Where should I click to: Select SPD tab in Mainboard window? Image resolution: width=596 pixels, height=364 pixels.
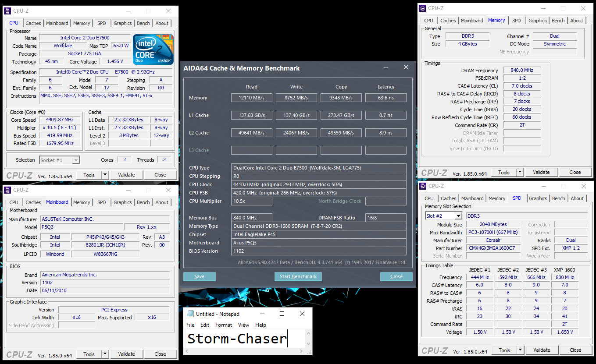tap(101, 202)
